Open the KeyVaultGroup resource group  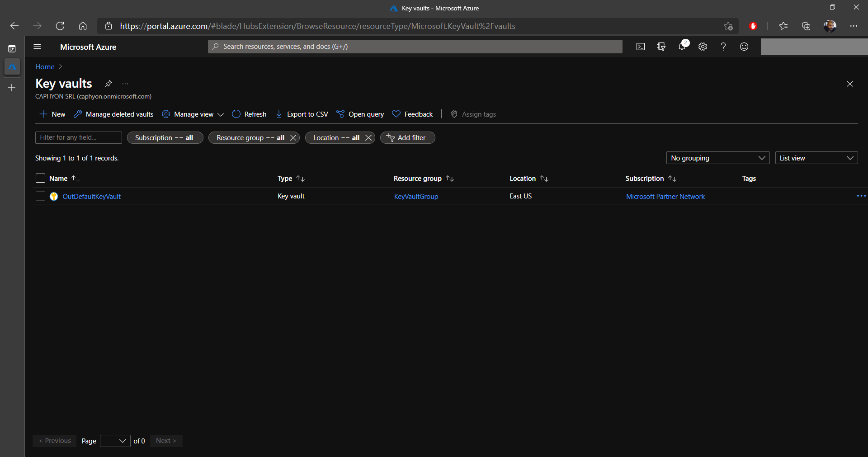[416, 197]
